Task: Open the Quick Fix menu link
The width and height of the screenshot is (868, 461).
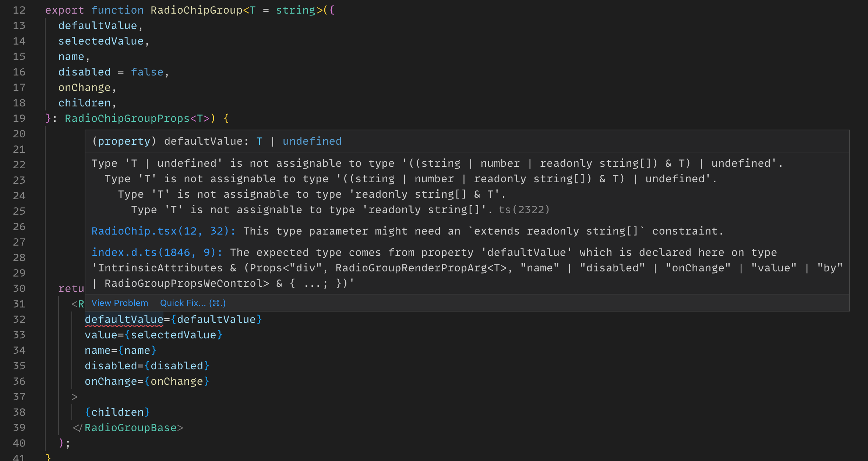Action: tap(193, 303)
